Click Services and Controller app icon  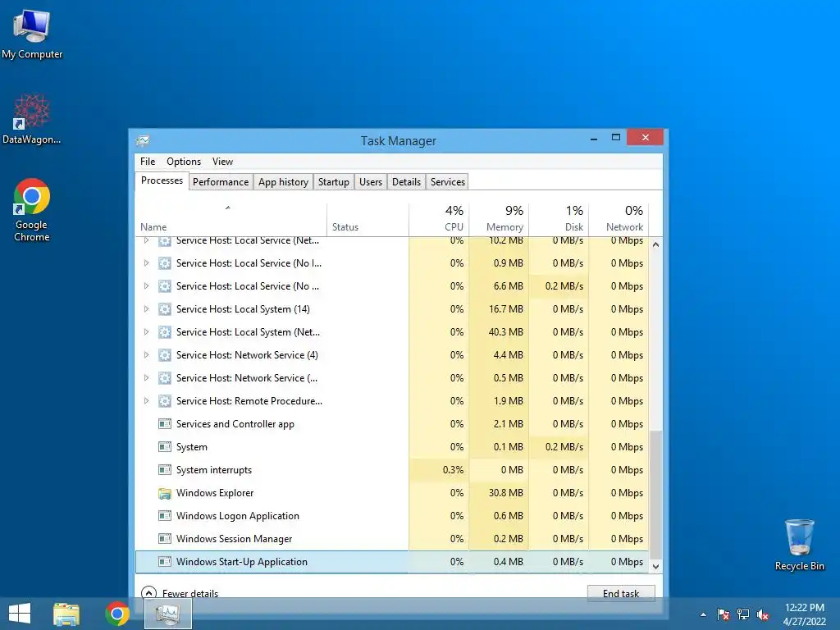click(x=164, y=424)
